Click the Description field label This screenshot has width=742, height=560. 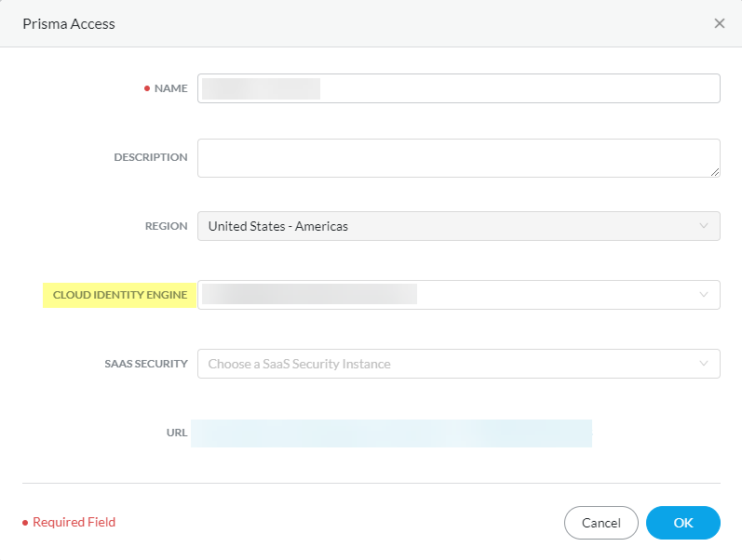(x=151, y=157)
